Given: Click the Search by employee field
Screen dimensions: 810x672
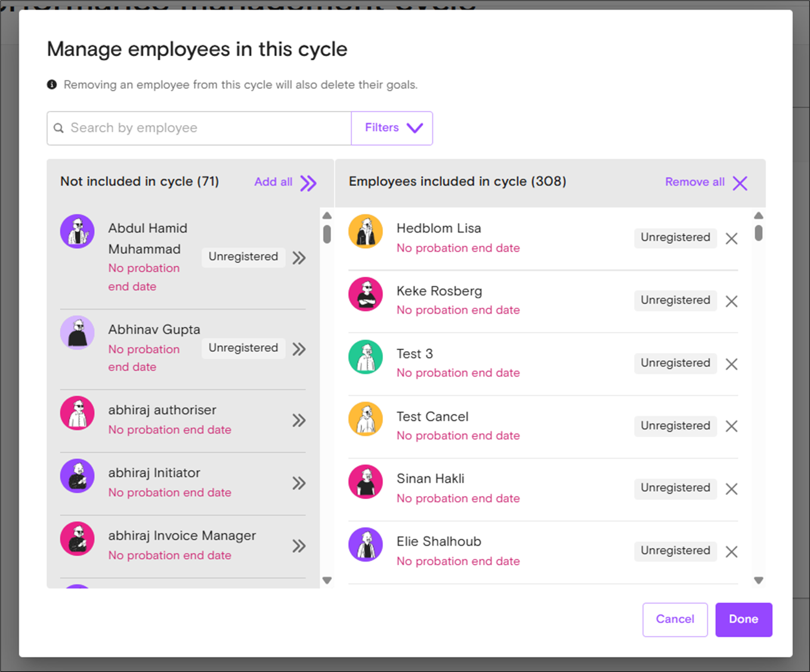Looking at the screenshot, I should click(203, 128).
